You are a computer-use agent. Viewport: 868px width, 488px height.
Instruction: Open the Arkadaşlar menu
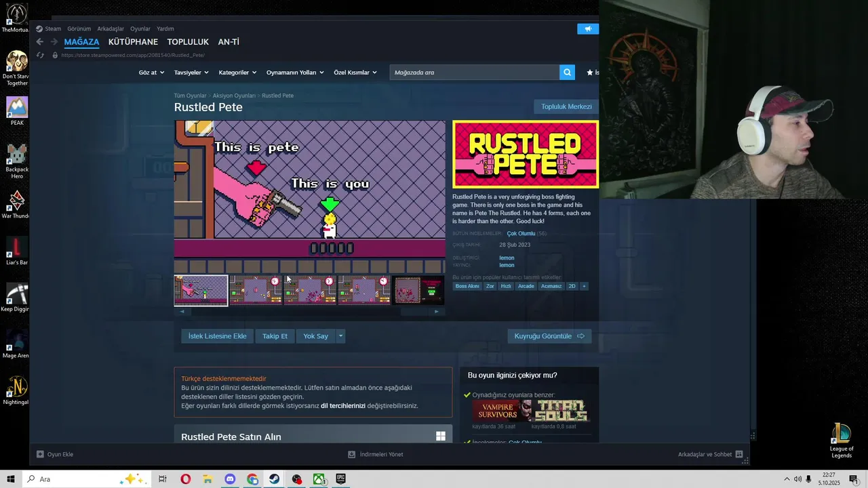click(111, 28)
